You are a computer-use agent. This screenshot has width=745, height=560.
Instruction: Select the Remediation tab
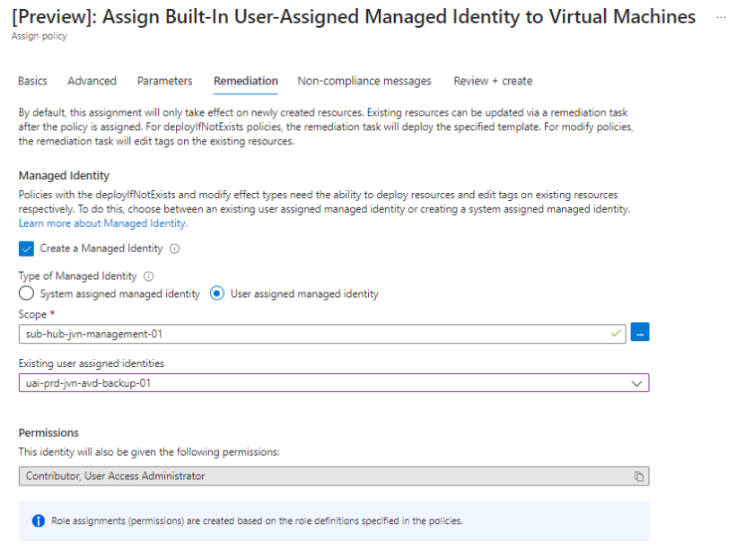point(246,82)
